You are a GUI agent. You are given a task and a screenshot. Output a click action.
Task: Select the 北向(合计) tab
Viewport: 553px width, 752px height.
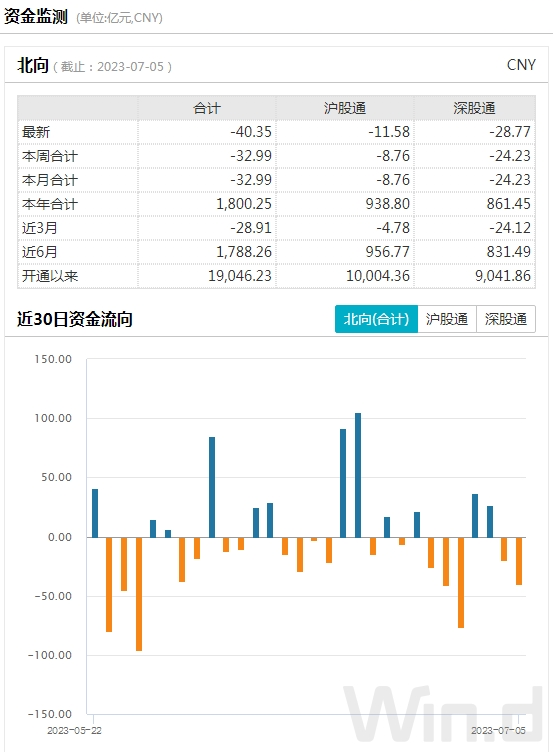[376, 319]
